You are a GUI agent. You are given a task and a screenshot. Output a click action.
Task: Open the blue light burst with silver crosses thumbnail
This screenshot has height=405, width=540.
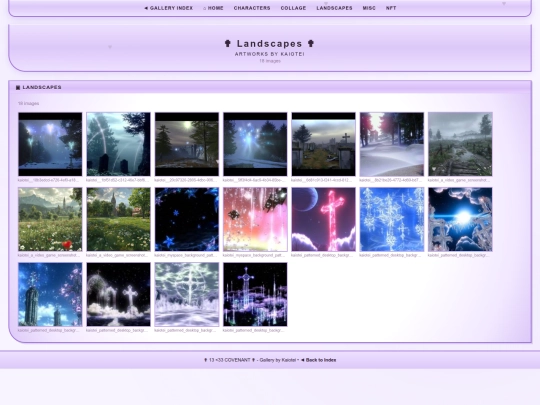pyautogui.click(x=460, y=219)
